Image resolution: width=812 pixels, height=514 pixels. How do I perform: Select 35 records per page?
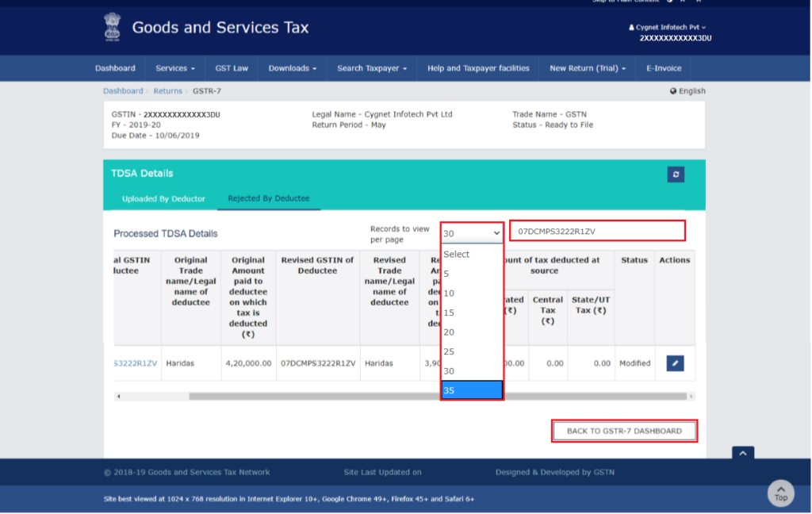pos(472,389)
